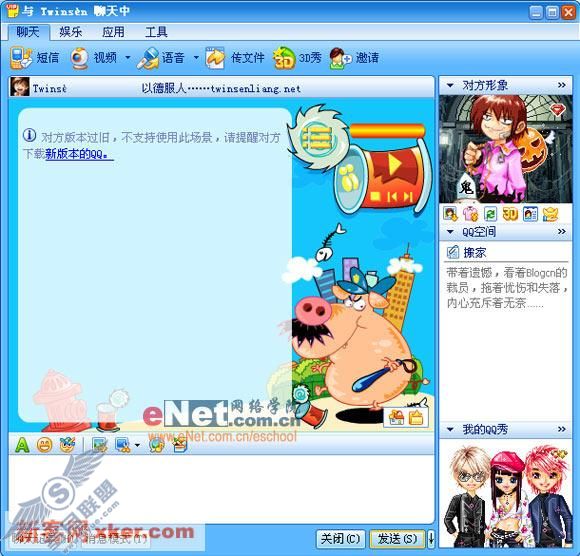The height and width of the screenshot is (556, 580).
Task: Click the 发送(S) send button
Action: coord(397,539)
